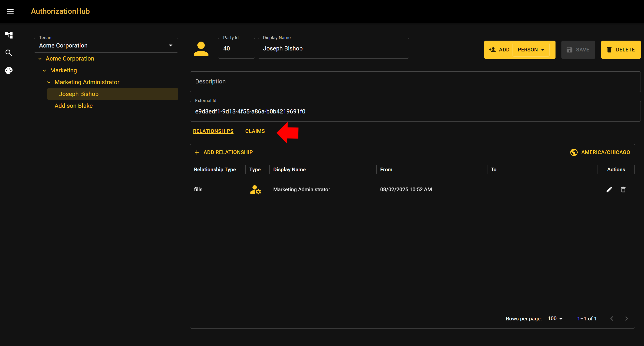Image resolution: width=644 pixels, height=346 pixels.
Task: Click the Actions column header
Action: coord(616,170)
